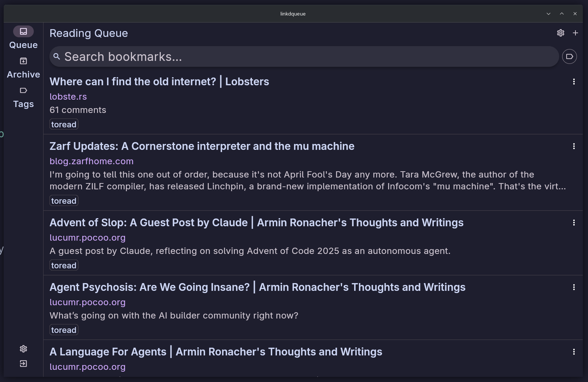The height and width of the screenshot is (382, 588).
Task: Switch to the Archive section
Action: coord(23,68)
